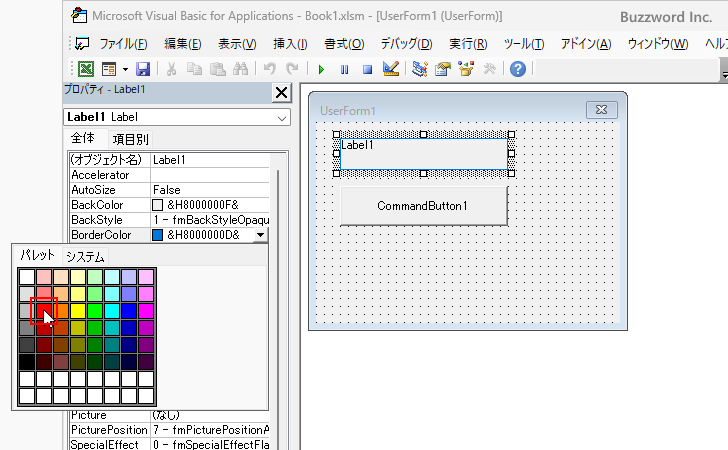Open the Properties Window icon

(443, 69)
